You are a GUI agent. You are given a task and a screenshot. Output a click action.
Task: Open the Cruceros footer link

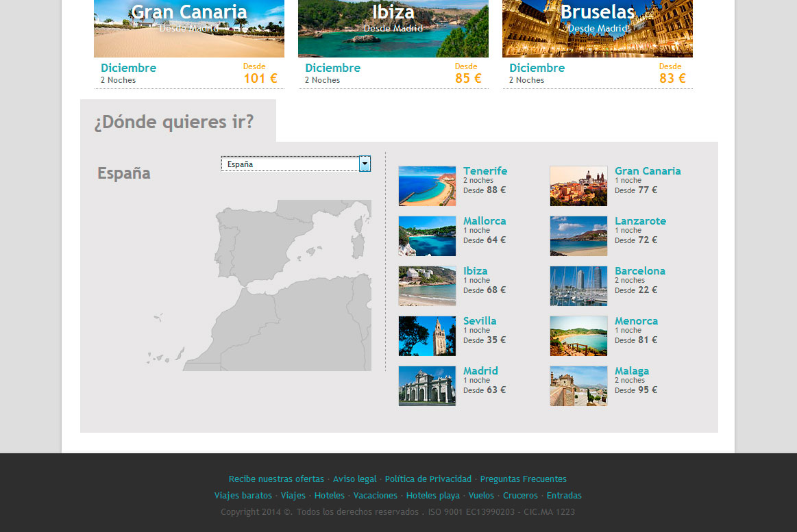520,495
